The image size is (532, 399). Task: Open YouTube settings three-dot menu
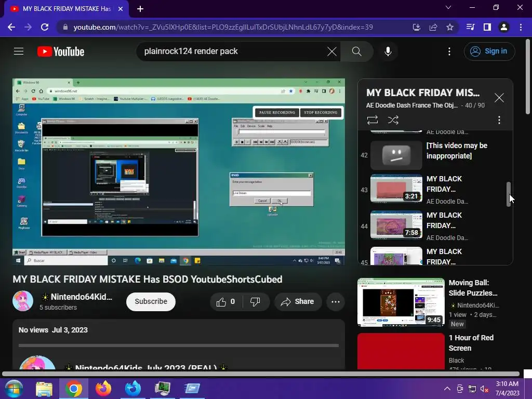(x=449, y=51)
